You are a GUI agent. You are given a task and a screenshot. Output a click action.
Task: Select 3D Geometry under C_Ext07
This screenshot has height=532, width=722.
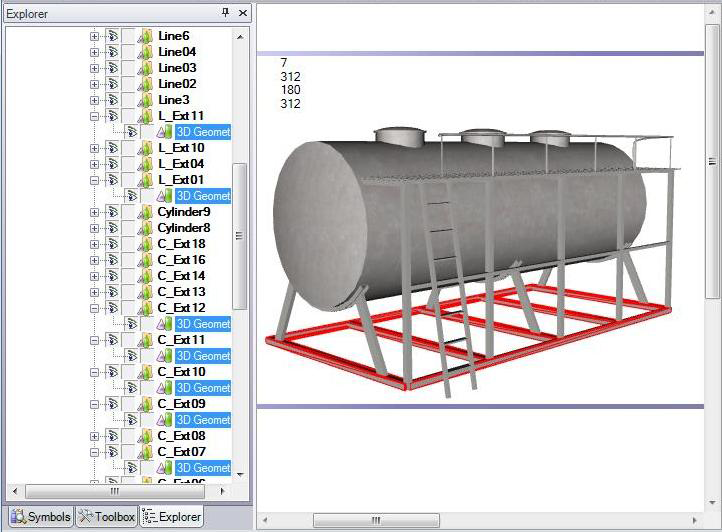tap(203, 468)
